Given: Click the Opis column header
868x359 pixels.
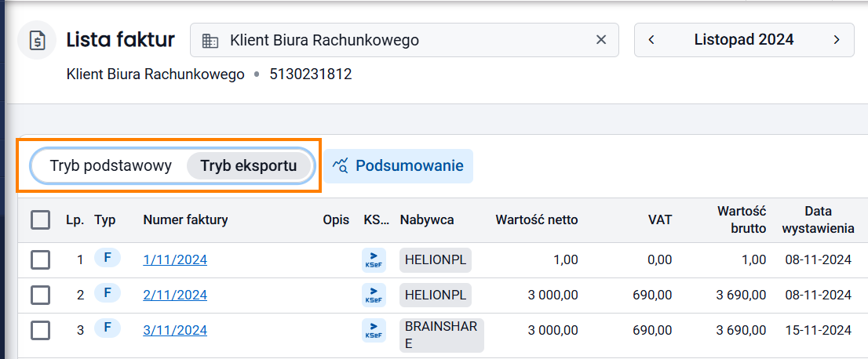Looking at the screenshot, I should (336, 220).
